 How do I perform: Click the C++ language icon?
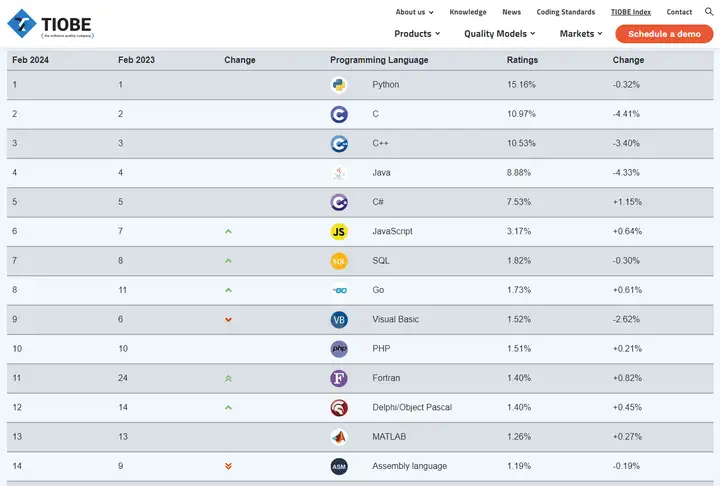pyautogui.click(x=339, y=144)
